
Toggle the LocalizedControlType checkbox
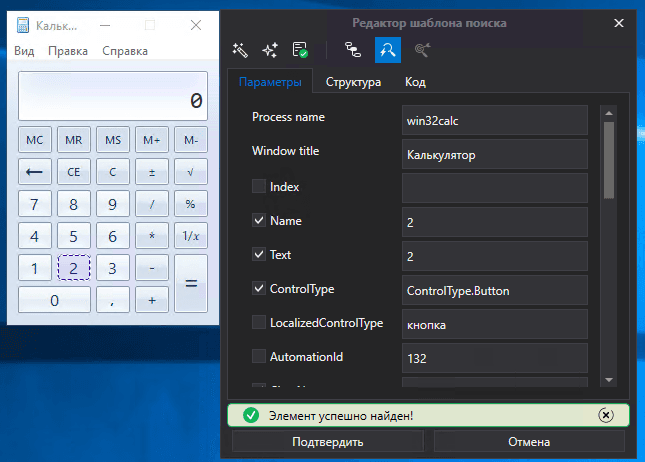coord(259,322)
